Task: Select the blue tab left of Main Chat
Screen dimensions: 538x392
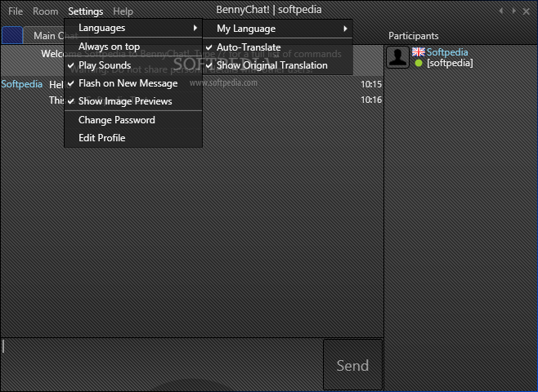Action: coord(12,35)
